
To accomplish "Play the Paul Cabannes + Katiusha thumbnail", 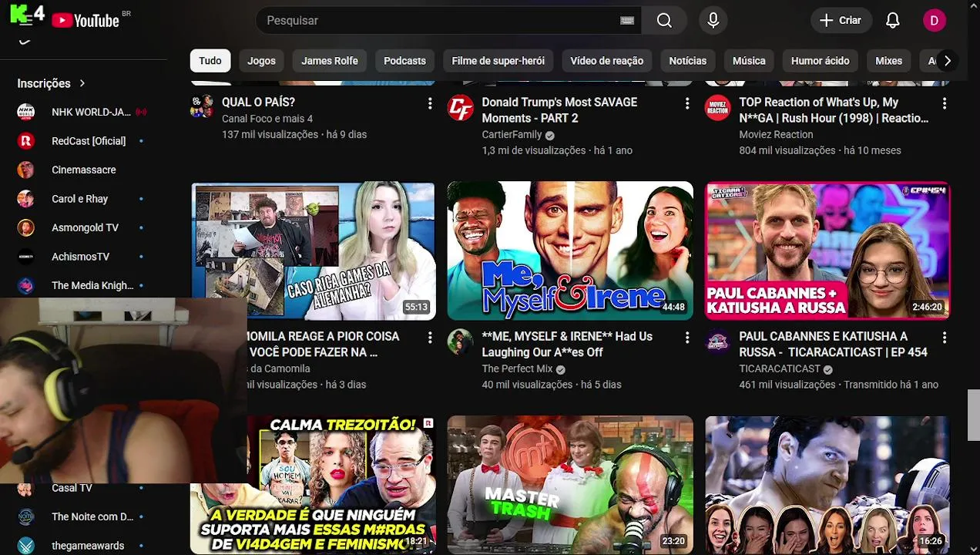I will coord(827,251).
